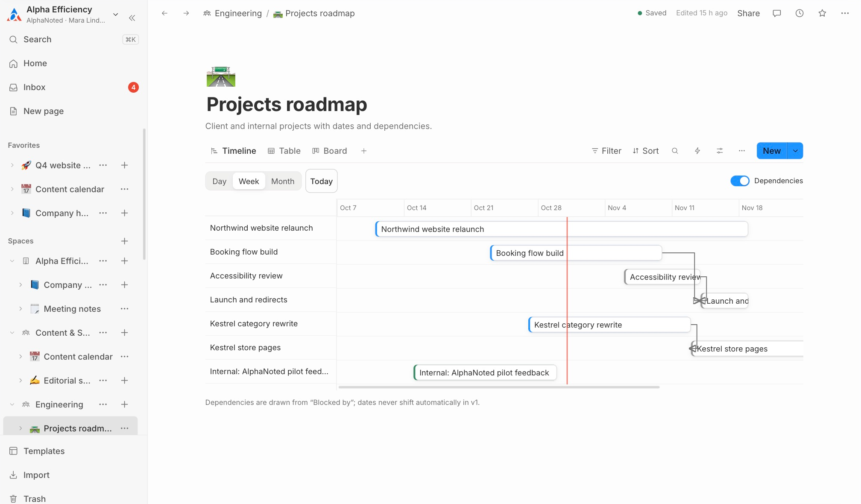Image resolution: width=861 pixels, height=504 pixels.
Task: Add a new view with plus icon
Action: 364,151
